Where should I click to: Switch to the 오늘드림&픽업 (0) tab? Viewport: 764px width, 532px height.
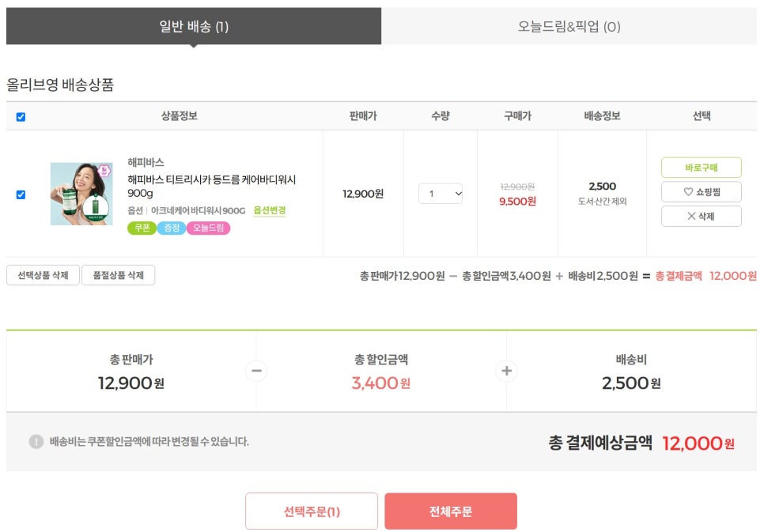tap(569, 27)
